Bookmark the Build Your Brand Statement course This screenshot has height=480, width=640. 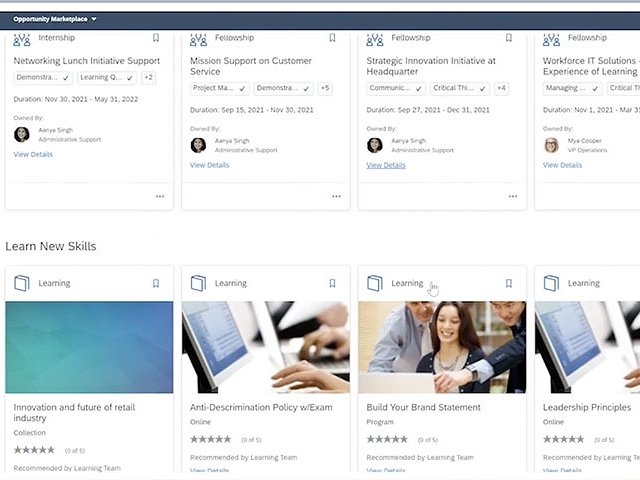509,283
